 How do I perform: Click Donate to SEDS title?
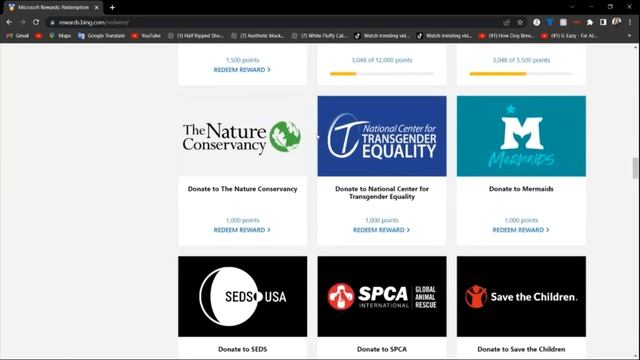[x=242, y=349]
